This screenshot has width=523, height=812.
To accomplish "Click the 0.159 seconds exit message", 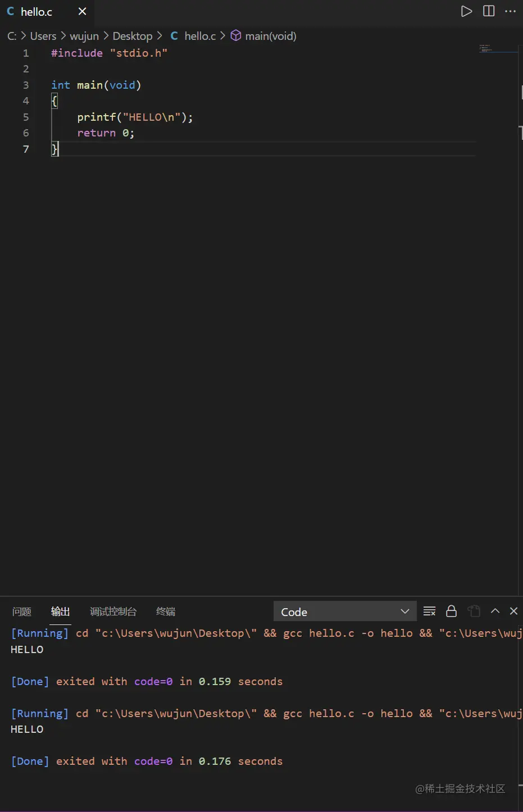I will pyautogui.click(x=147, y=682).
